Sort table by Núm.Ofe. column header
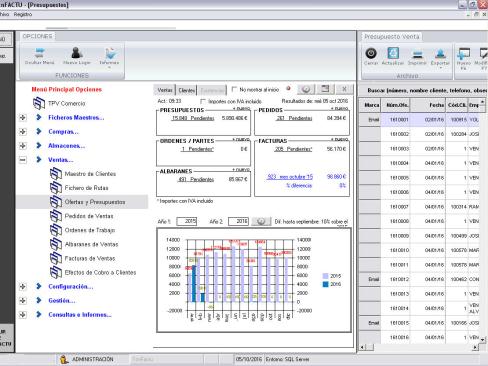The height and width of the screenshot is (366, 488). click(x=395, y=105)
